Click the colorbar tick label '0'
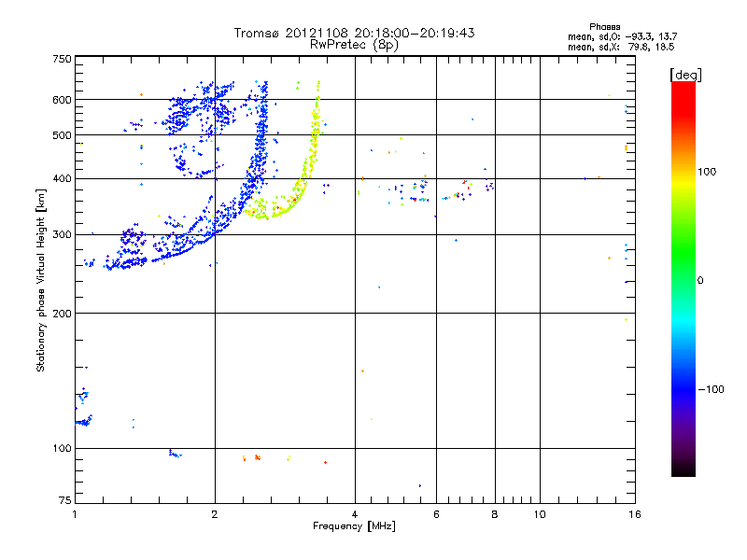Image resolution: width=747 pixels, height=560 pixels. point(700,281)
